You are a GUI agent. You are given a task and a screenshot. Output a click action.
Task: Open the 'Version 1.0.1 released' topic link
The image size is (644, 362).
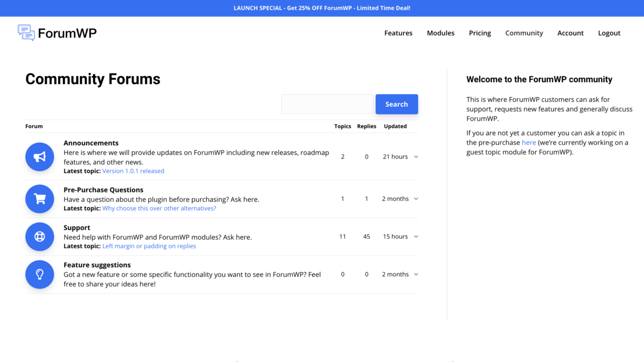(x=133, y=171)
